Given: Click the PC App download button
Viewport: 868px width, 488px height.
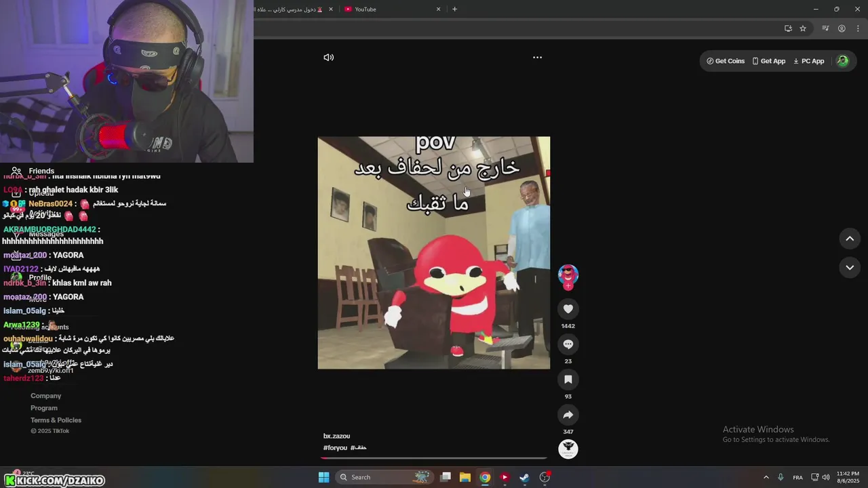Looking at the screenshot, I should tap(808, 61).
